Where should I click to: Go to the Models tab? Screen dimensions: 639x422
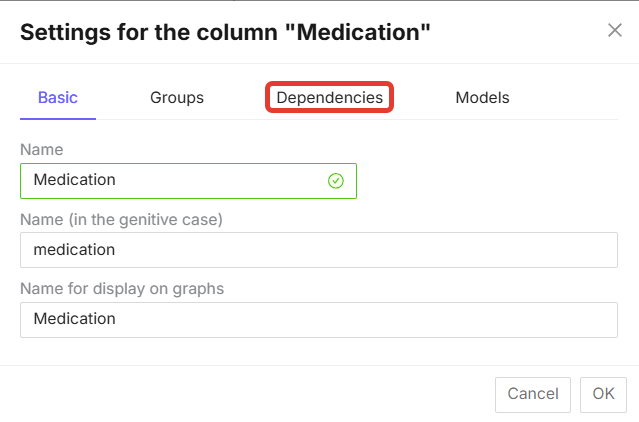[x=482, y=98]
